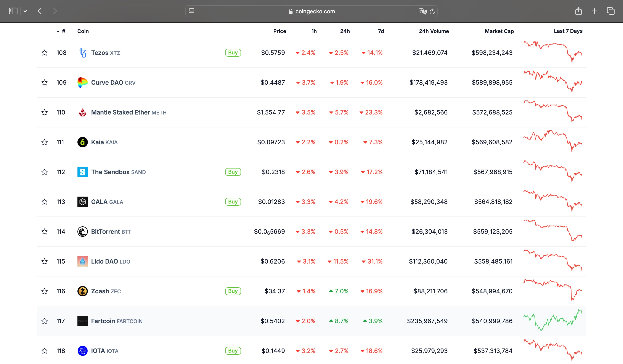The width and height of the screenshot is (623, 364).
Task: Click the GALA coin logo
Action: coord(83,202)
